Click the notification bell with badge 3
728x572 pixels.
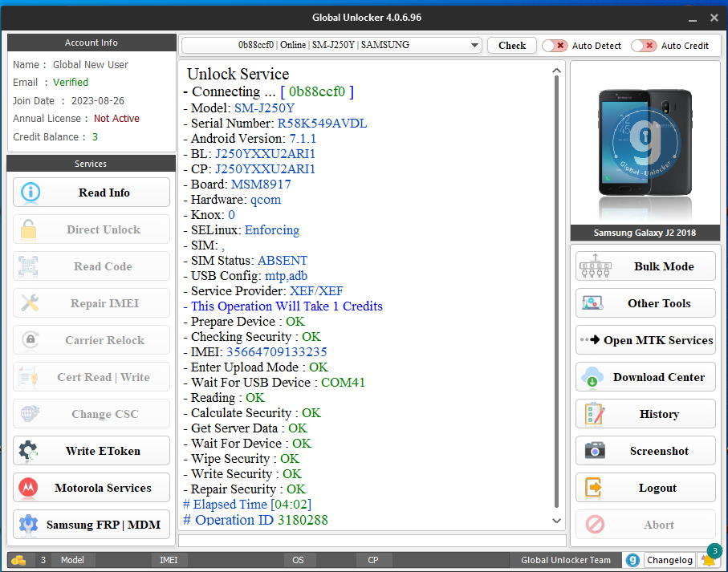710,558
